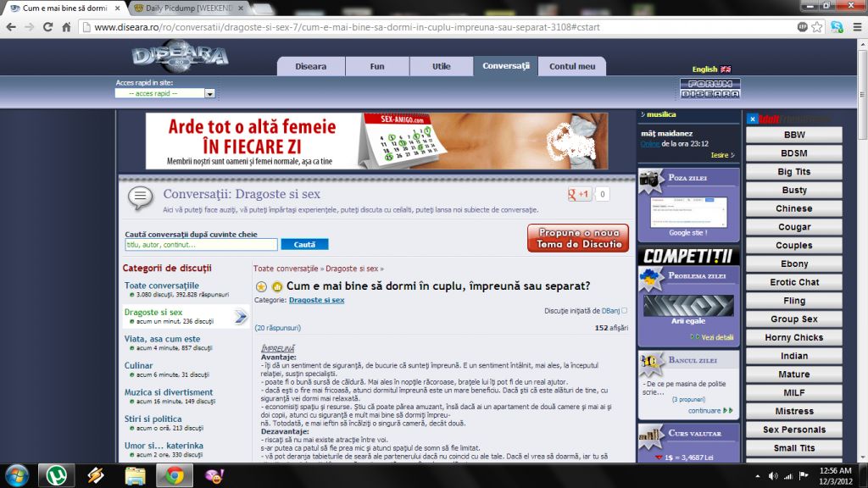Close the adult links side panel
Viewport: 868px width, 488px height.
753,119
